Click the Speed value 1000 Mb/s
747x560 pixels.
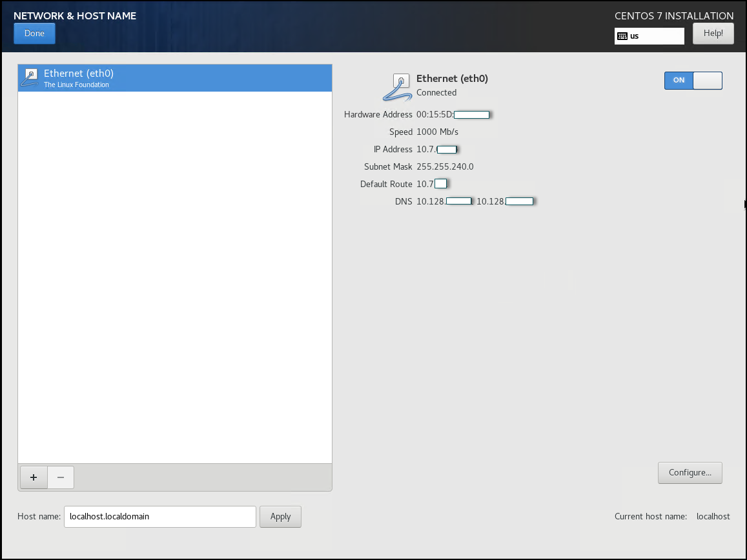(x=437, y=132)
